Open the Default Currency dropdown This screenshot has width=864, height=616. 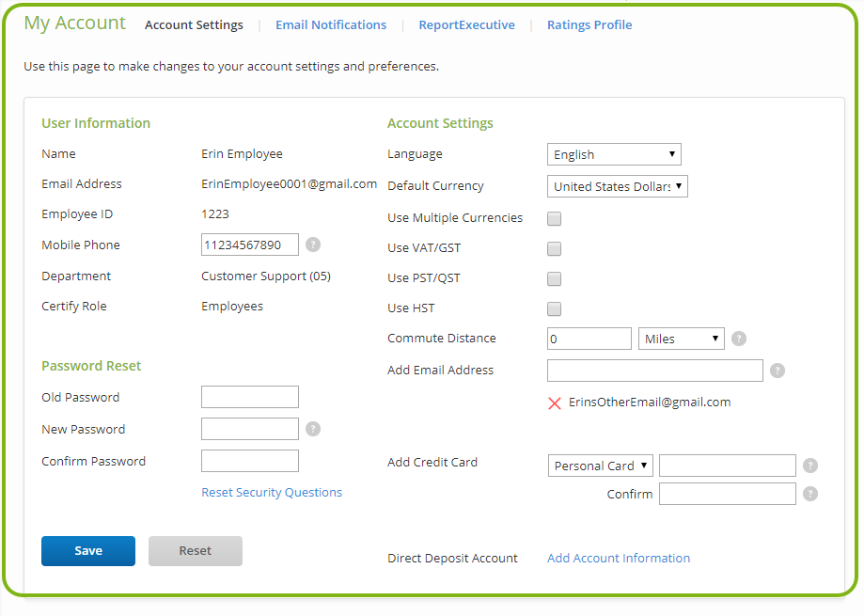[x=617, y=185]
